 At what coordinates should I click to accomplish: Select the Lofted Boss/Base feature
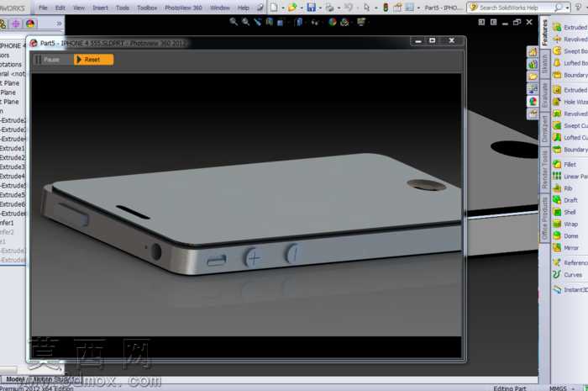pos(570,63)
